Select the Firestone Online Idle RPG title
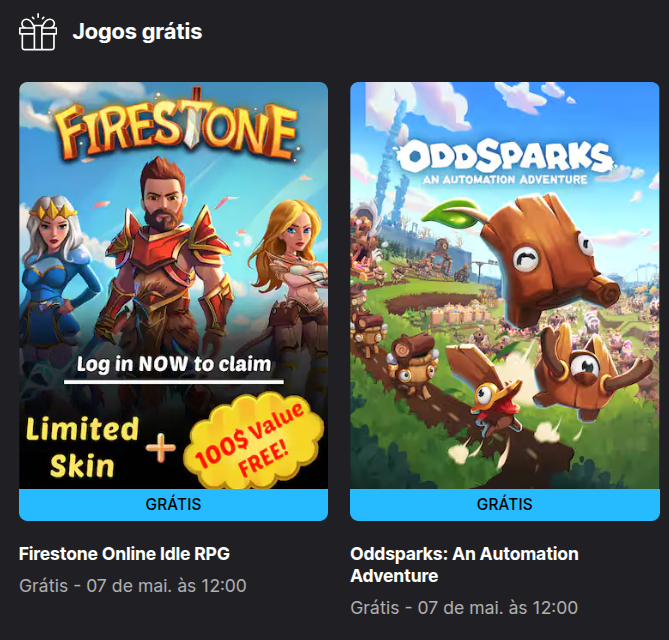This screenshot has width=669, height=640. tap(125, 554)
